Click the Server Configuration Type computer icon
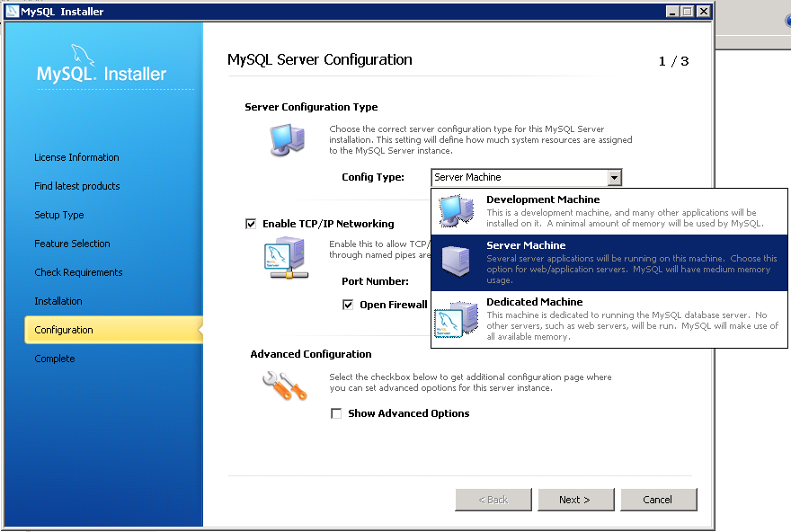The width and height of the screenshot is (791, 532). 287,139
